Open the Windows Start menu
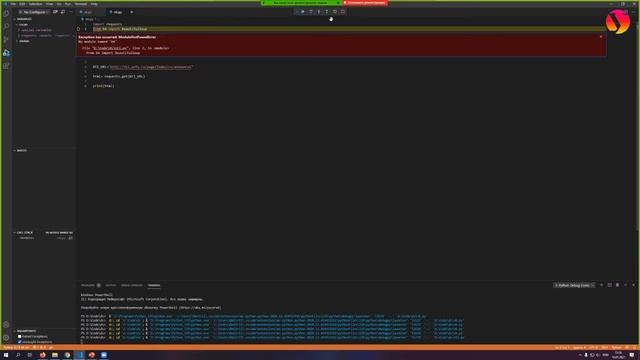Viewport: 640px width, 360px height. click(6, 355)
